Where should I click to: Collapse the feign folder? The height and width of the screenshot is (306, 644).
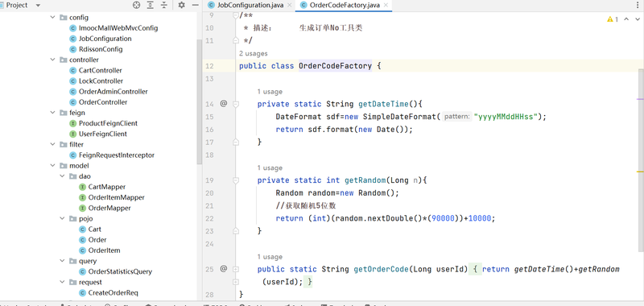[52, 113]
